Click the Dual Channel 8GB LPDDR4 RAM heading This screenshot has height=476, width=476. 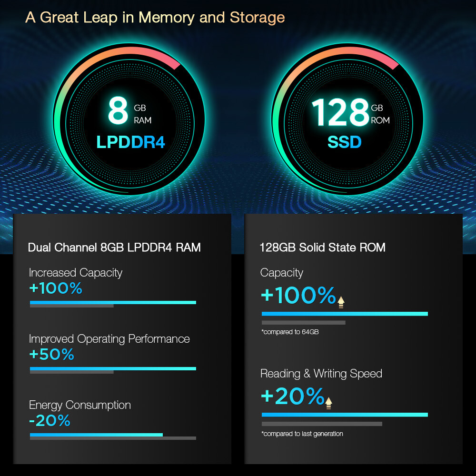coord(114,248)
